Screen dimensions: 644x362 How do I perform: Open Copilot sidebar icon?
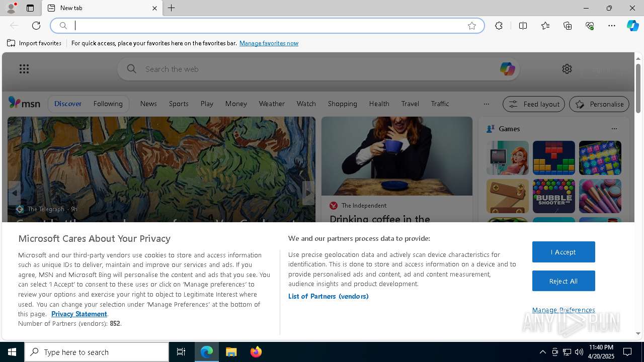tap(632, 26)
